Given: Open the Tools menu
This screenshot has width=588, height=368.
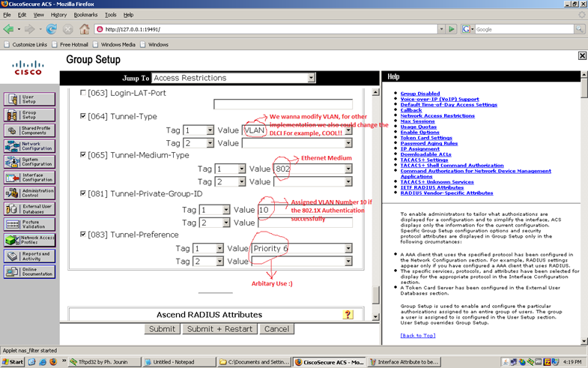Looking at the screenshot, I should 111,15.
